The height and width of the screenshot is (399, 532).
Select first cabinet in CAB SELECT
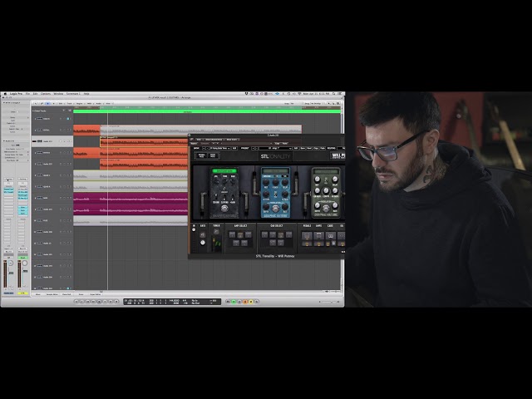[264, 234]
